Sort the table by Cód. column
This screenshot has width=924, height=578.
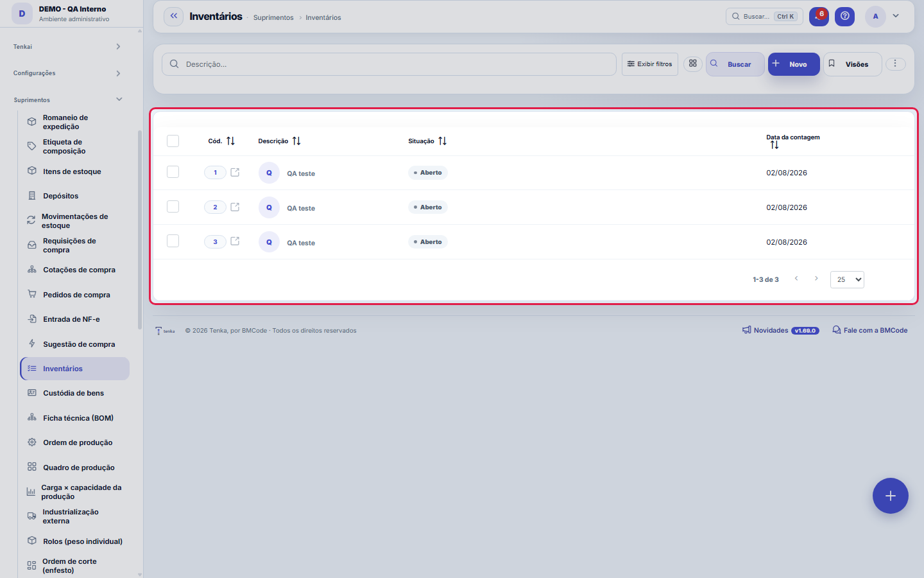(230, 141)
